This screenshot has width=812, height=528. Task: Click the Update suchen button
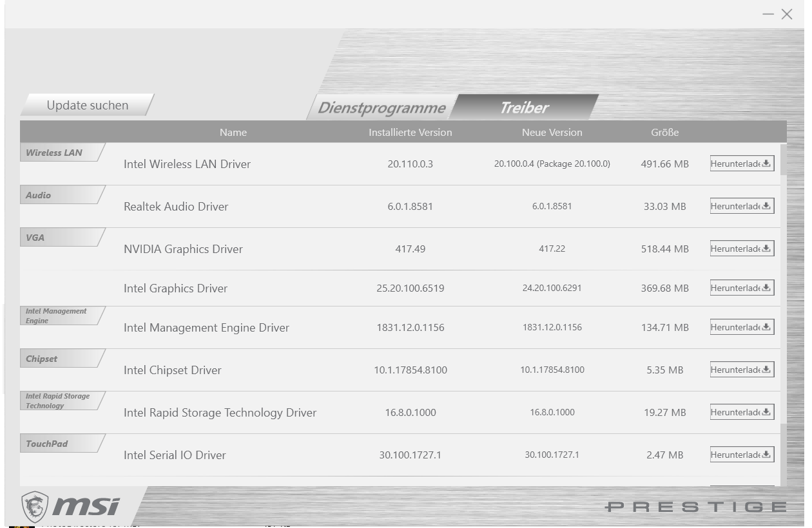pyautogui.click(x=88, y=105)
